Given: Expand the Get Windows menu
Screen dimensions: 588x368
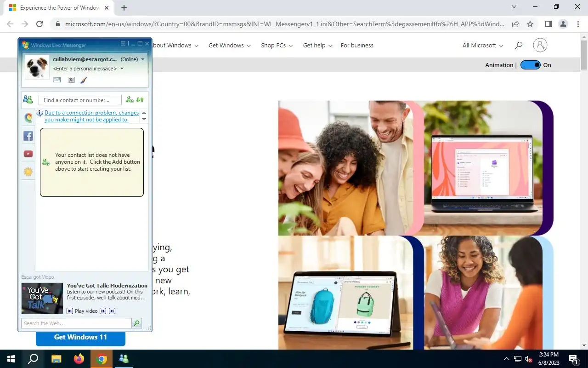Looking at the screenshot, I should [x=230, y=45].
